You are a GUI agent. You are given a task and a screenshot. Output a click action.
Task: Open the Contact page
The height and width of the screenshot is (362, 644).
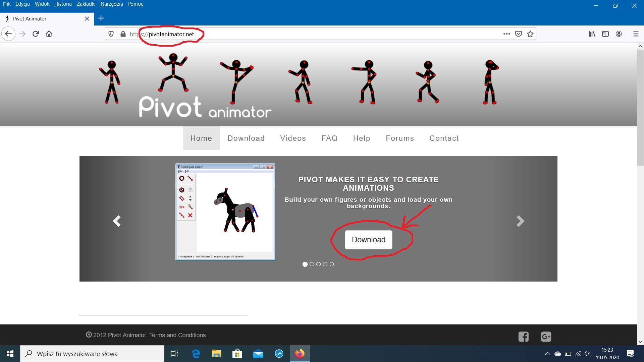[444, 138]
